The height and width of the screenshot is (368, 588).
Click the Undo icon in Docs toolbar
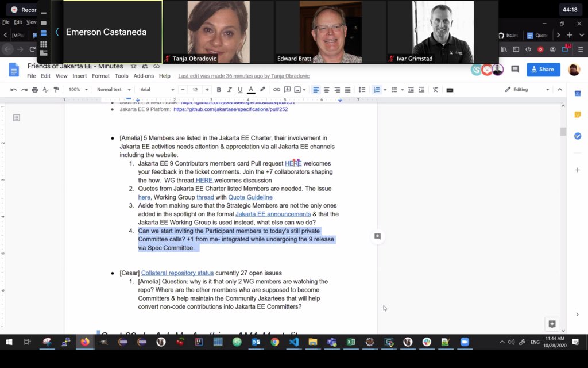pos(14,90)
